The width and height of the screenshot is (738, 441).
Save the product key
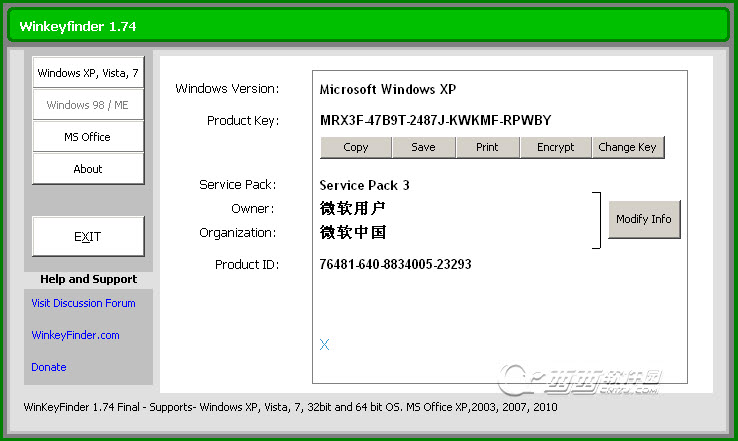[424, 147]
